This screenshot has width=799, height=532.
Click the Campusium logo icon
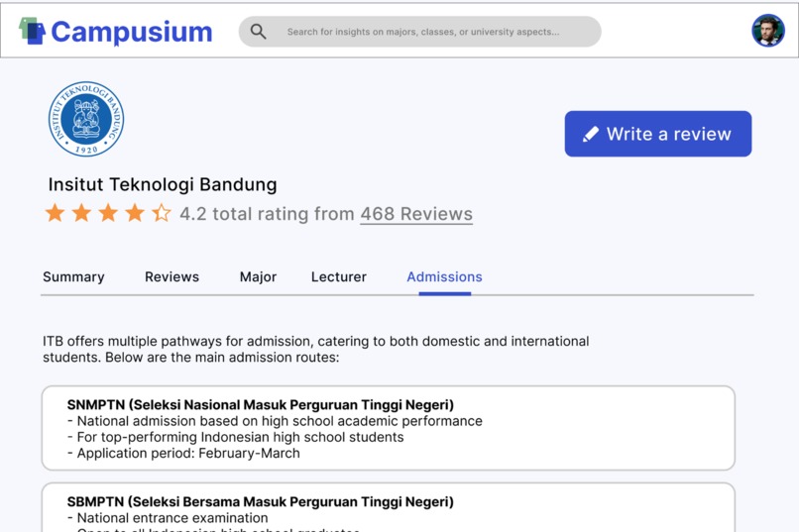point(32,31)
